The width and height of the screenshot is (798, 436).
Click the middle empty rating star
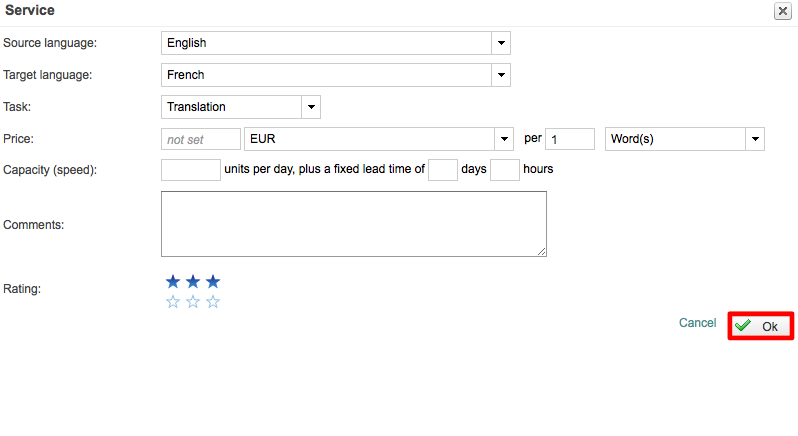click(x=193, y=302)
